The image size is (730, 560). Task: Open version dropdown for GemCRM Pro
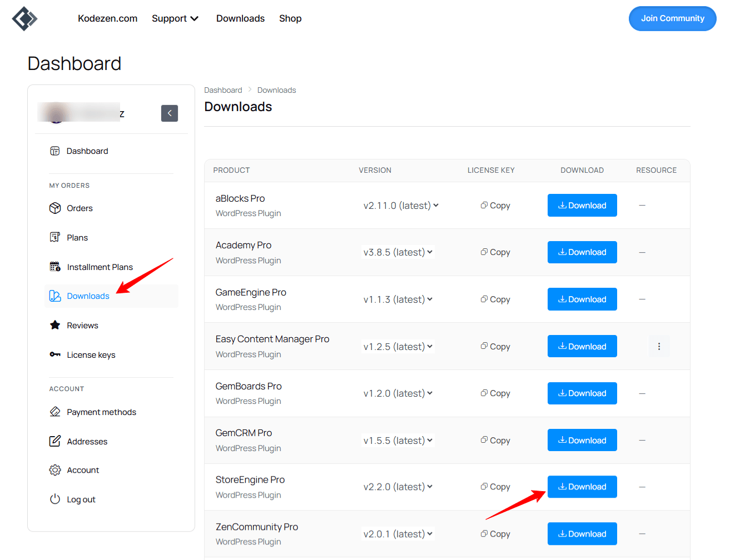click(398, 441)
